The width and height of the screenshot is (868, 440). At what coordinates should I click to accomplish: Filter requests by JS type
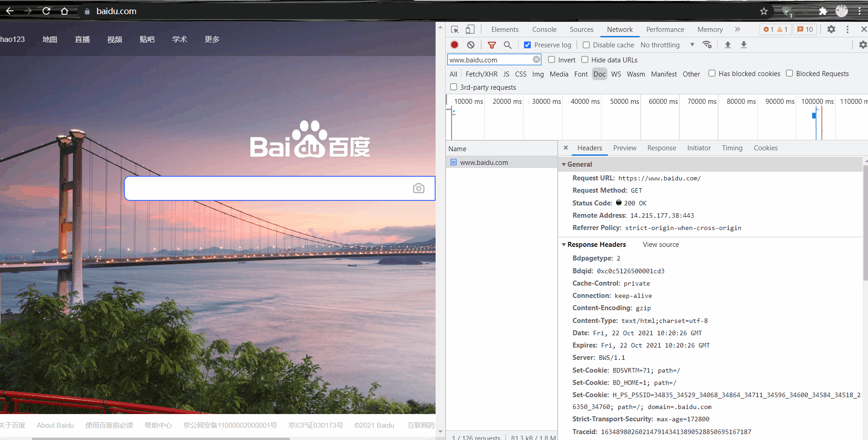pos(506,74)
